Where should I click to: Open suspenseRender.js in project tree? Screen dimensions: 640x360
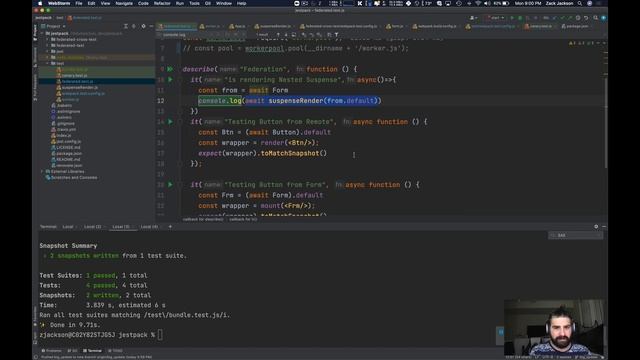80,87
